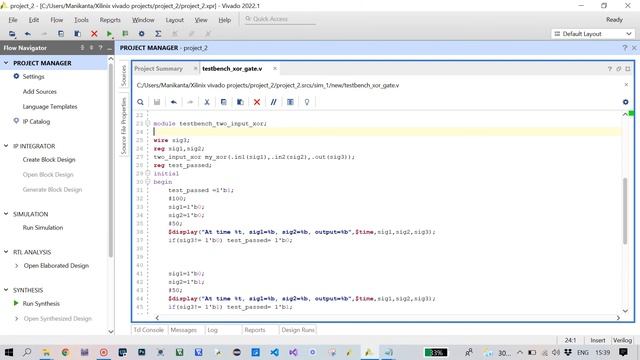
Task: Click the copy icon in main toolbar
Action: click(x=61, y=34)
